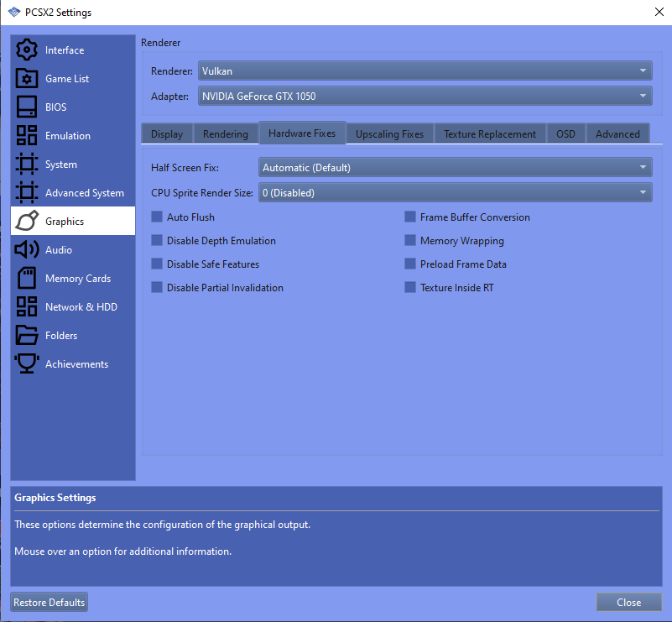The width and height of the screenshot is (672, 622).
Task: Select the Memory Cards label in sidebar
Action: coord(78,278)
